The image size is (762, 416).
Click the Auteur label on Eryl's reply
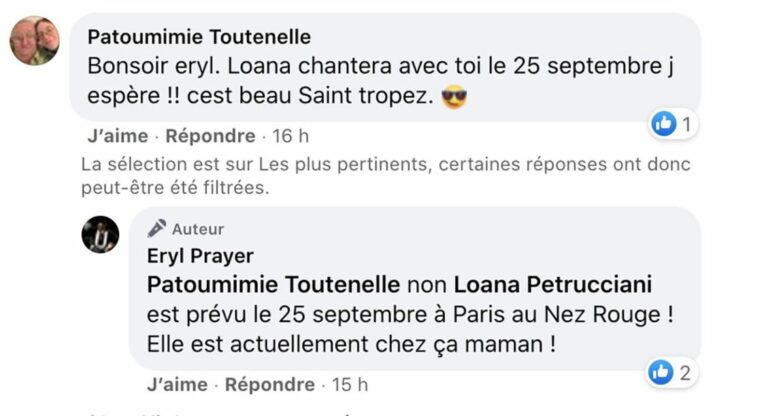(x=198, y=229)
